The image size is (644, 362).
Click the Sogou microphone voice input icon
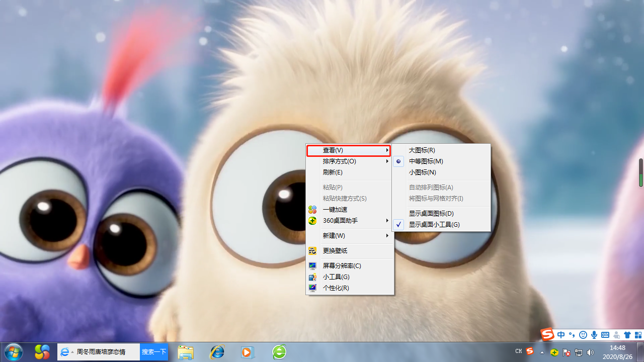point(594,335)
